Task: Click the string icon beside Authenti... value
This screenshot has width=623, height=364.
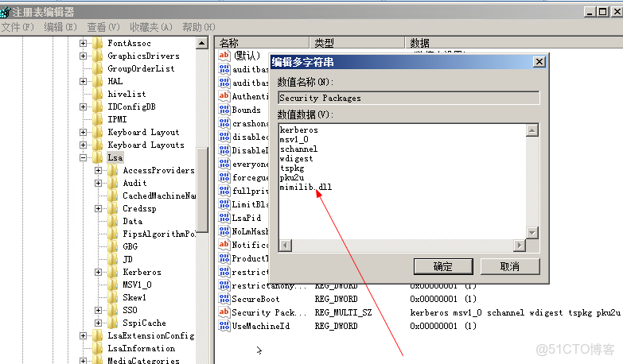Action: 224,96
